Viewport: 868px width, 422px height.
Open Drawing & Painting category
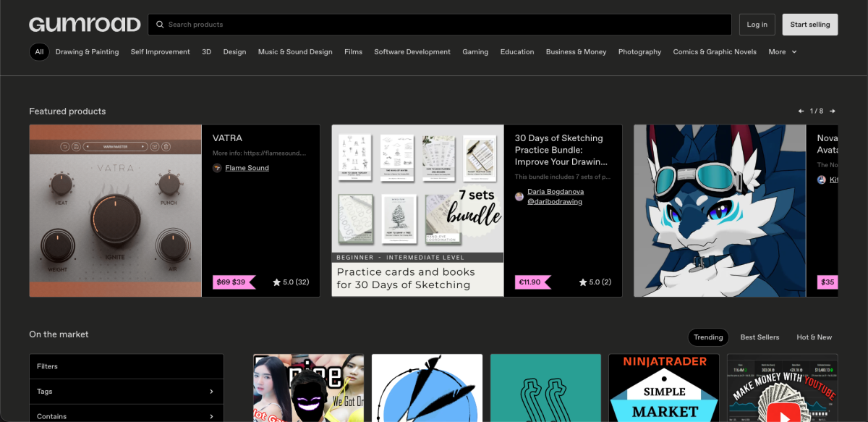[87, 52]
